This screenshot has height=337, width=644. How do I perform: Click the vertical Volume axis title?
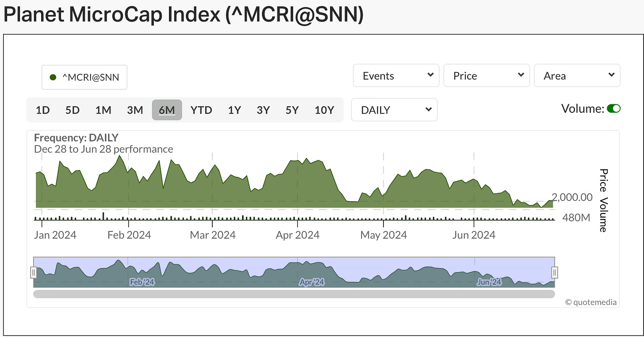[x=603, y=214]
